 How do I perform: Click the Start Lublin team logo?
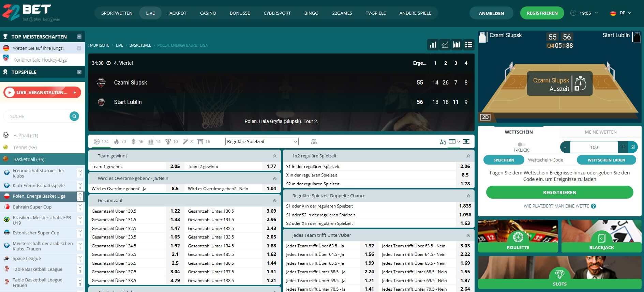tap(101, 102)
